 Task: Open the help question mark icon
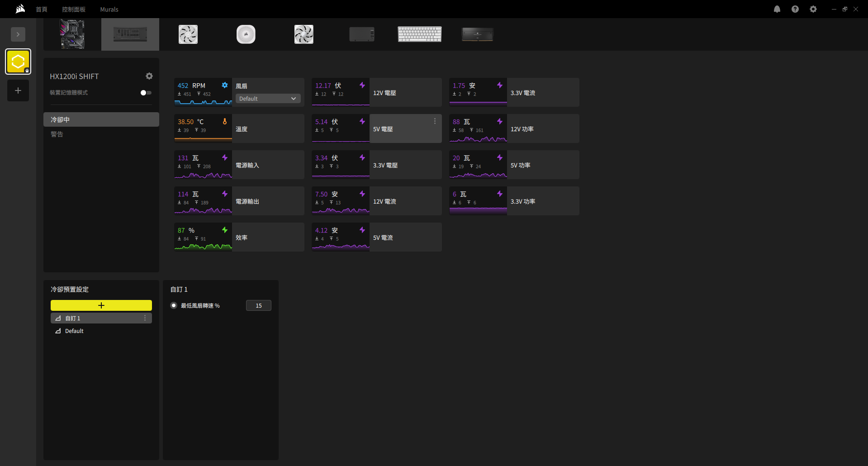(x=795, y=9)
